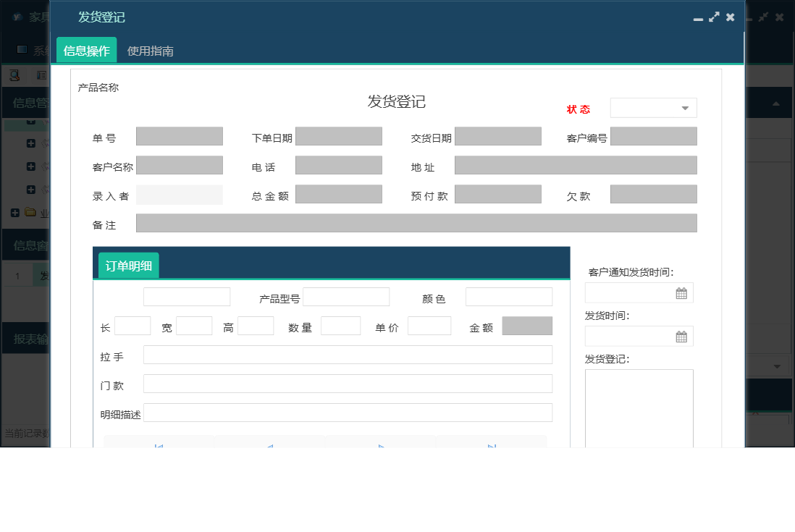Click the 订单明细 header button

pyautogui.click(x=128, y=264)
